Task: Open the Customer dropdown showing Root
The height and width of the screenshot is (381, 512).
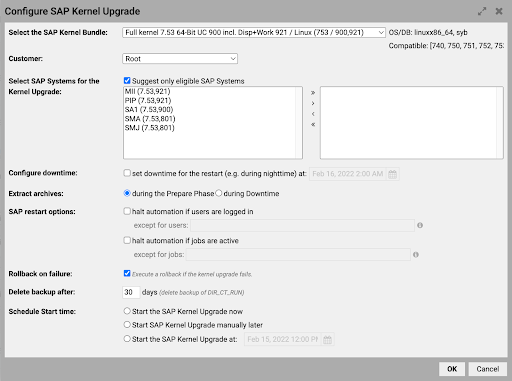Action: tap(180, 59)
